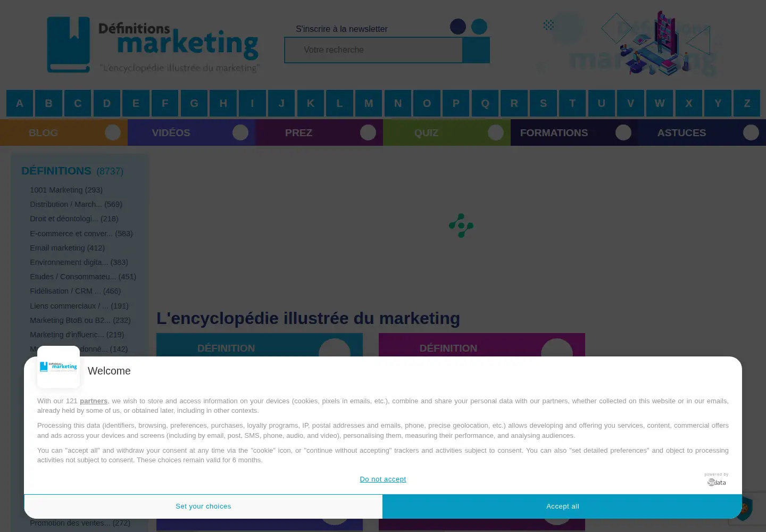
Task: Open the "1001 Marketing (293)" category
Action: 66,190
